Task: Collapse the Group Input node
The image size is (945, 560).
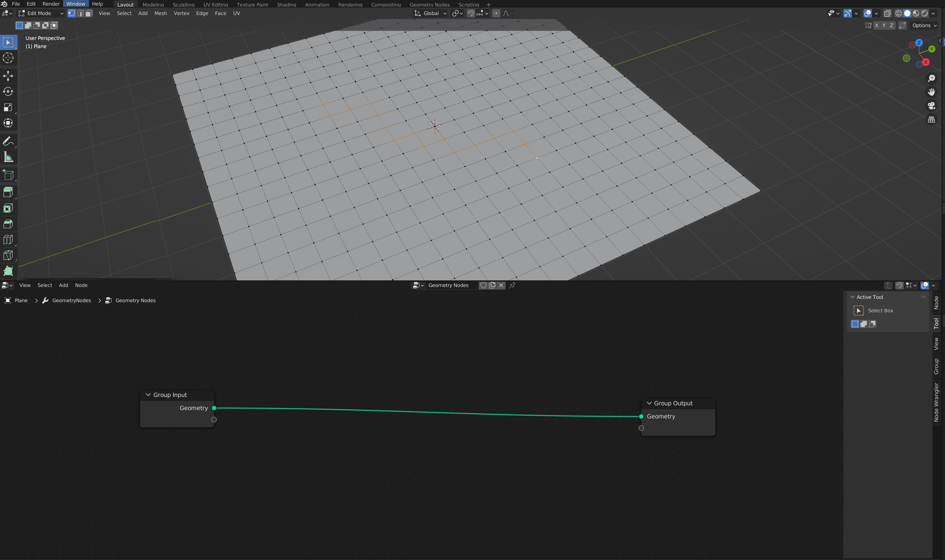Action: (148, 395)
